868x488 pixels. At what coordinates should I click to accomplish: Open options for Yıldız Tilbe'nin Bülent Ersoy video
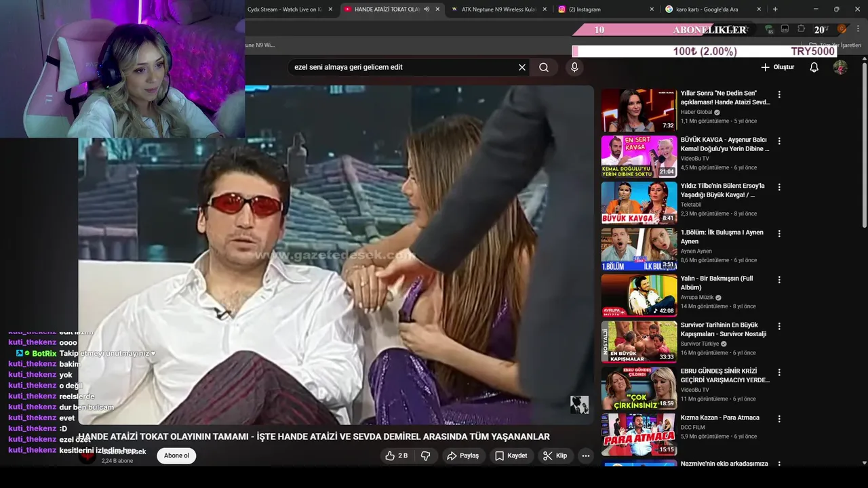tap(779, 187)
